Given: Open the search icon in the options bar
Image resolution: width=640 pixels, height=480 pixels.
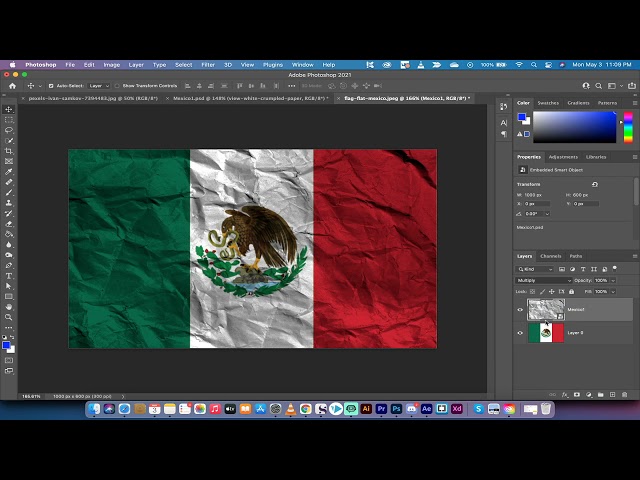Looking at the screenshot, I should click(x=598, y=86).
